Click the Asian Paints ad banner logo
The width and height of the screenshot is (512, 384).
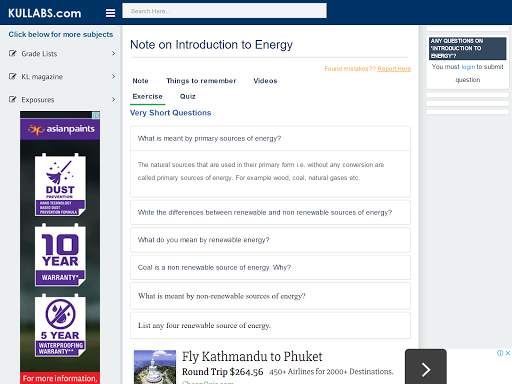tap(60, 129)
